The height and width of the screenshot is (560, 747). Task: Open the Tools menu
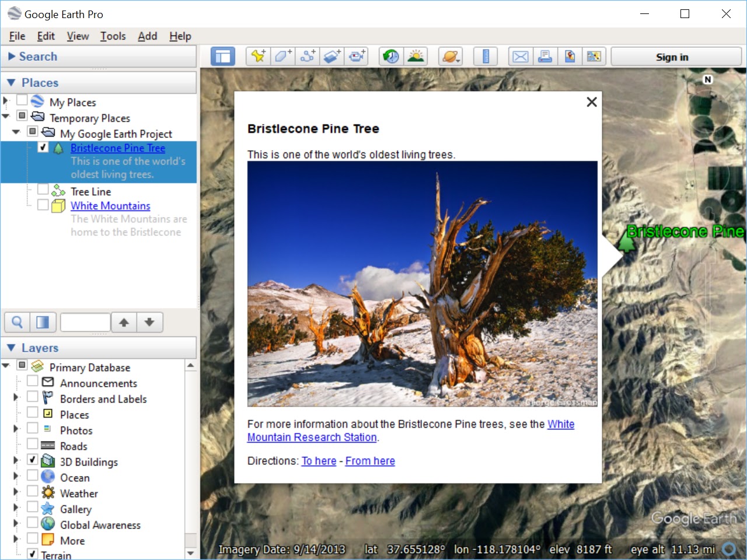113,36
